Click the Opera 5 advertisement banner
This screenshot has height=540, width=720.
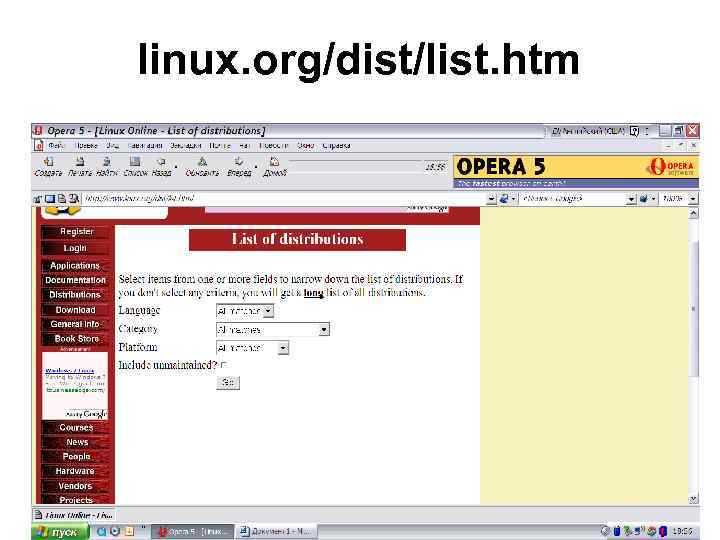point(576,171)
